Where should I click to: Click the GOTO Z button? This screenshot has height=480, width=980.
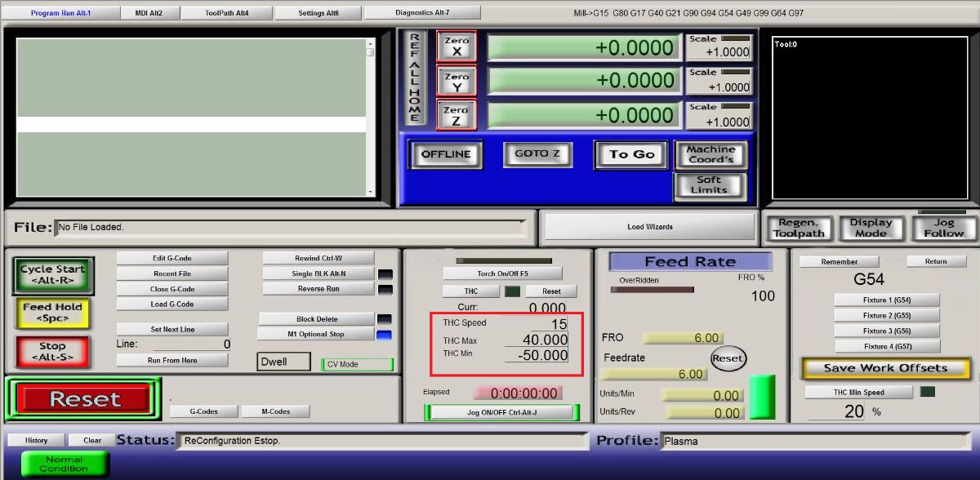pos(537,154)
